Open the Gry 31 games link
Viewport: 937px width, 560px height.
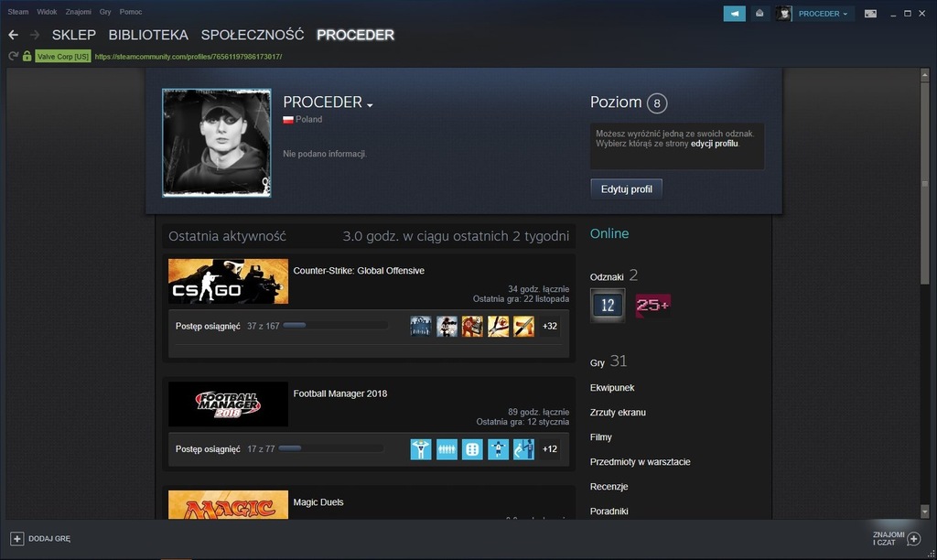point(609,361)
